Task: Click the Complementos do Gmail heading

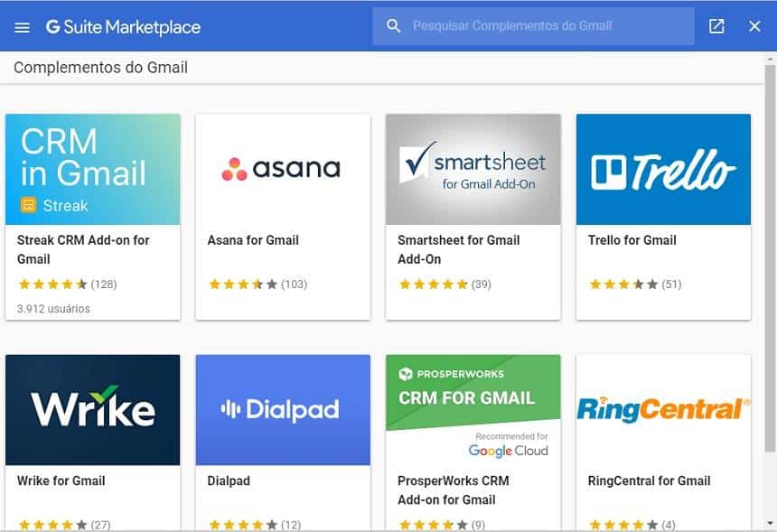Action: pyautogui.click(x=100, y=68)
